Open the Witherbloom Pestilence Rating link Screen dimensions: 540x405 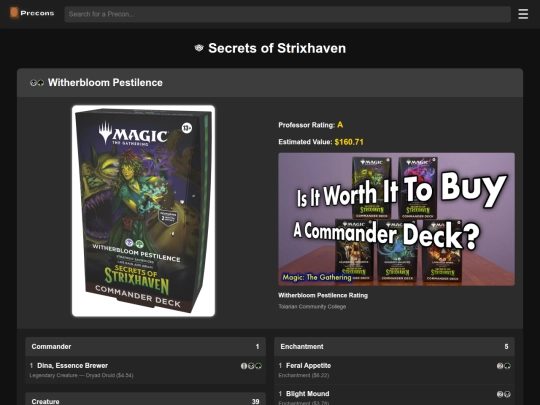323,295
